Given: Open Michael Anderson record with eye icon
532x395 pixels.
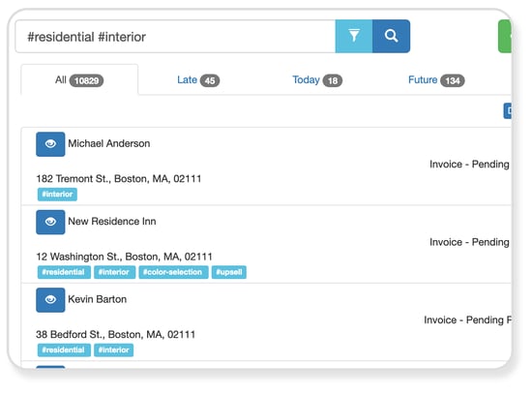Looking at the screenshot, I should (x=50, y=144).
